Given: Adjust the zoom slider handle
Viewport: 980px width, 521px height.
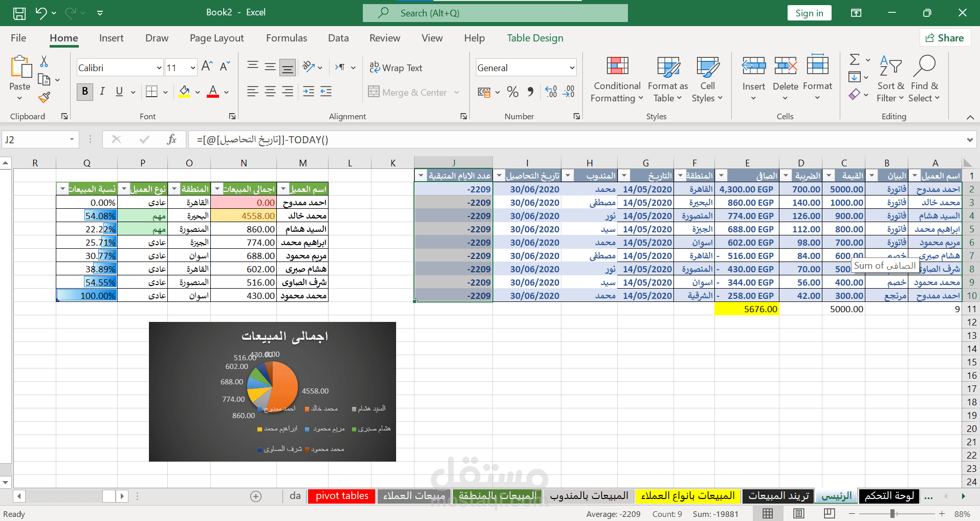Looking at the screenshot, I should (892, 513).
